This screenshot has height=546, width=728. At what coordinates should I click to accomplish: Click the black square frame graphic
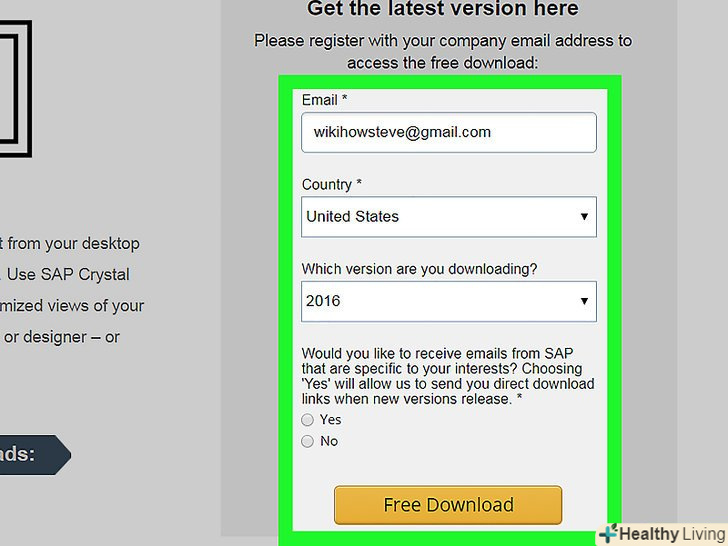(x=16, y=88)
